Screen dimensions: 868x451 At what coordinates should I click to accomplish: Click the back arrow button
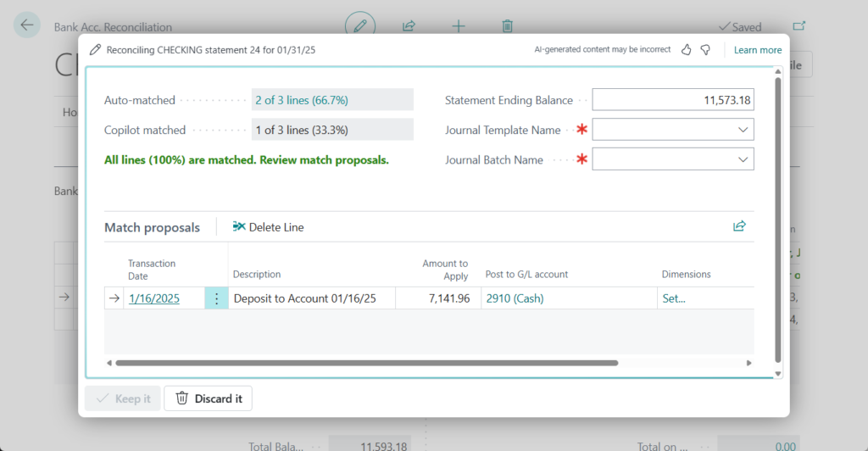click(27, 25)
